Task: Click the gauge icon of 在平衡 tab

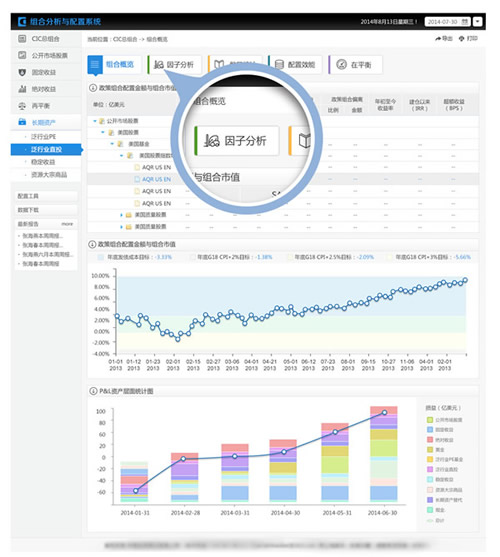Action: (341, 64)
